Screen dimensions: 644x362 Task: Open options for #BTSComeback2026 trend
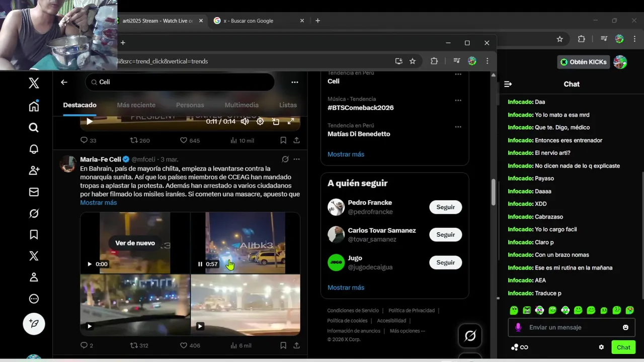[x=458, y=100]
